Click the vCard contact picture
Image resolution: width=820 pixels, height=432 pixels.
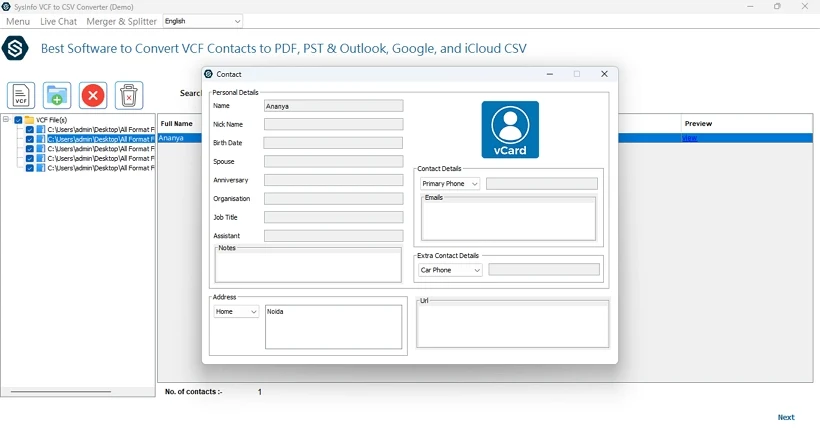click(510, 130)
